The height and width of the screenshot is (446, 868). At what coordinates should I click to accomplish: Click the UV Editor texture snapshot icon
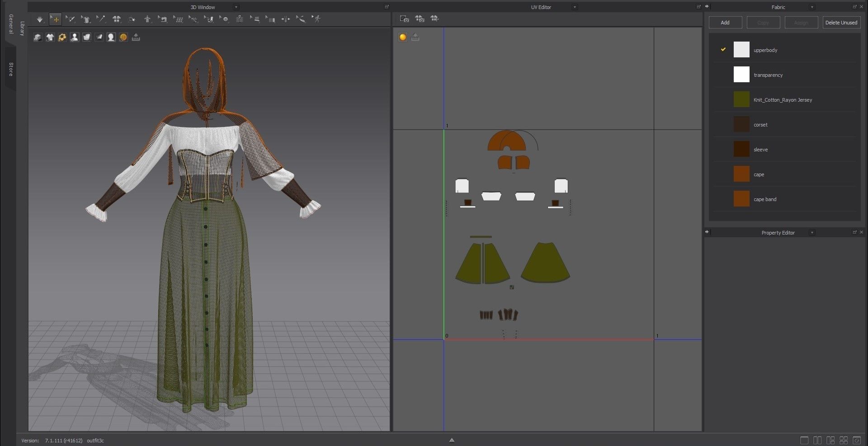(x=405, y=19)
